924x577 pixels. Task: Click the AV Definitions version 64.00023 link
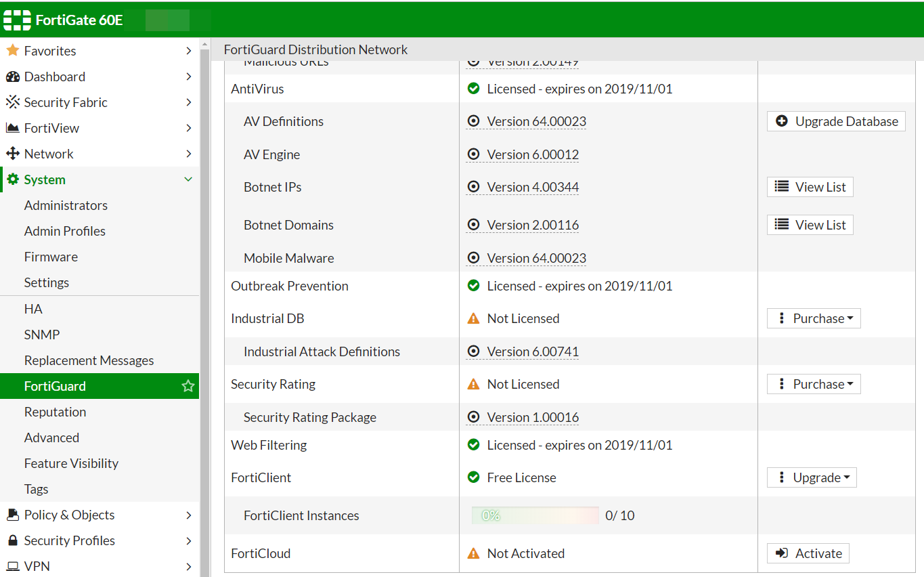(537, 121)
